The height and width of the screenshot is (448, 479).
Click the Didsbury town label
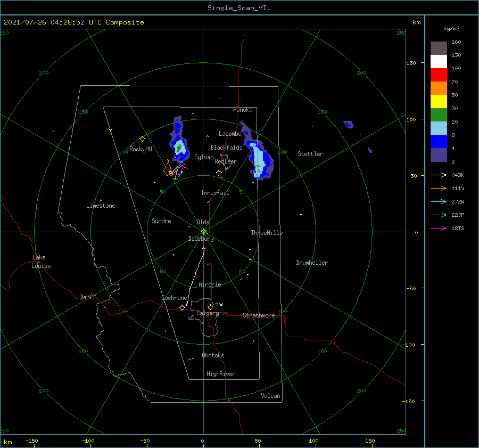(201, 239)
